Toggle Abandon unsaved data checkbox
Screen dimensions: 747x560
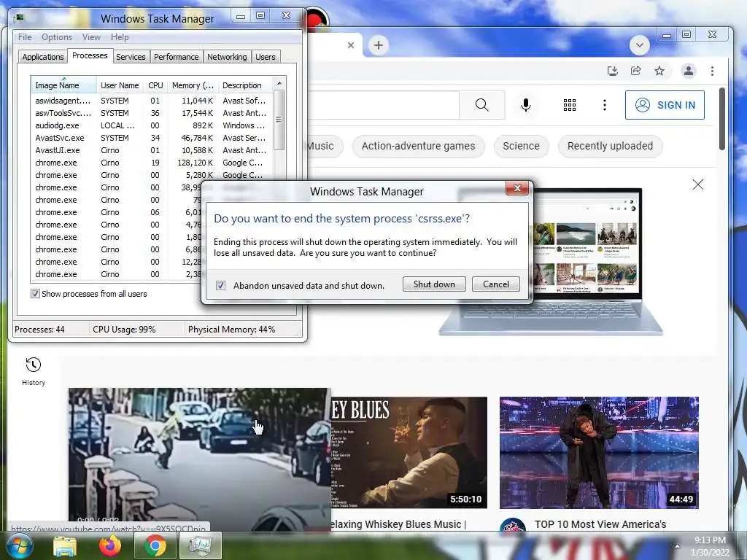pos(220,285)
